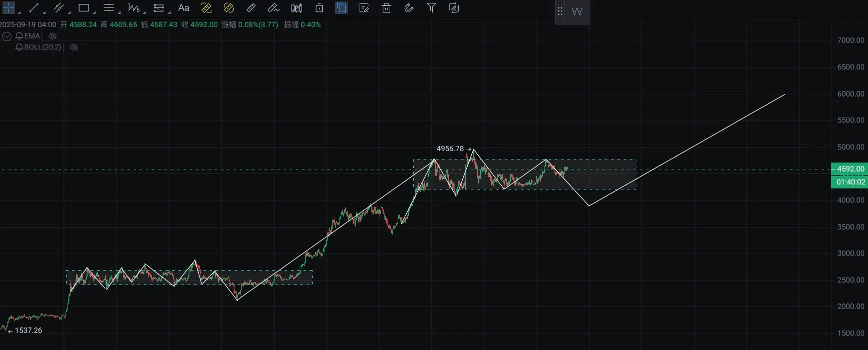The image size is (868, 350).
Task: Select the white measure ruler tool
Action: point(251,7)
